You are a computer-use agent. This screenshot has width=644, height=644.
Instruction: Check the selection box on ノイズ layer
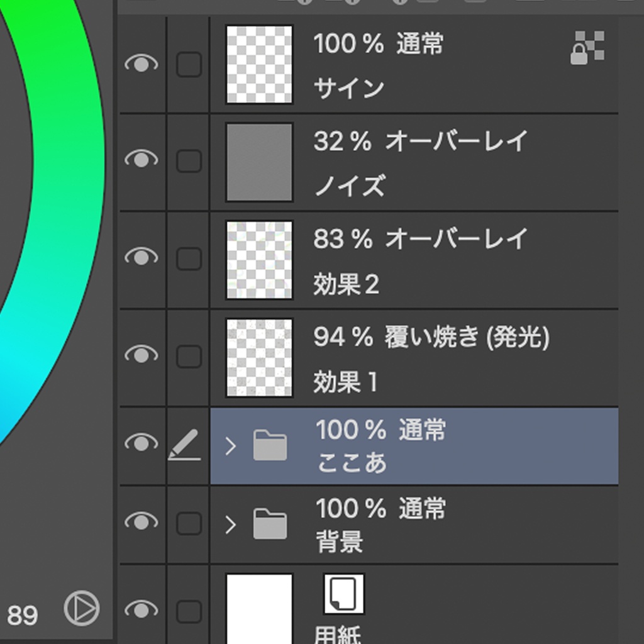click(x=189, y=161)
